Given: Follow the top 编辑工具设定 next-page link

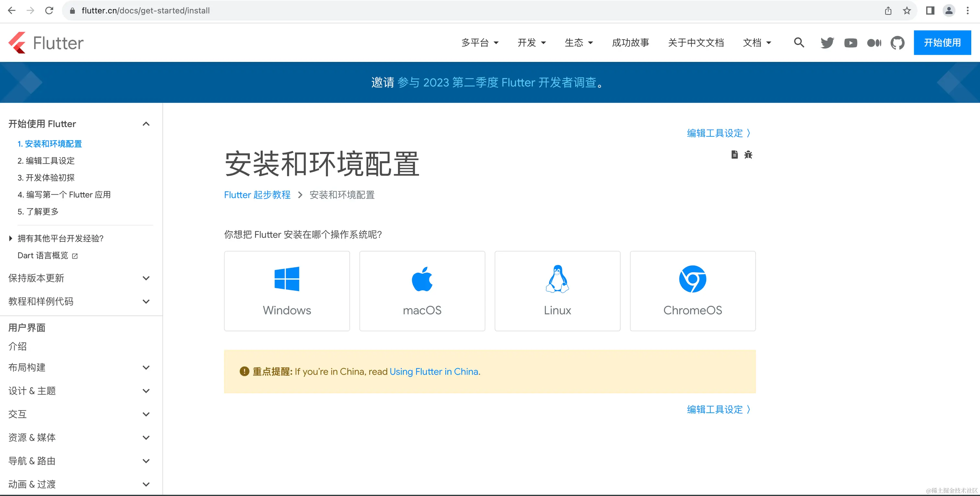Looking at the screenshot, I should tap(719, 133).
